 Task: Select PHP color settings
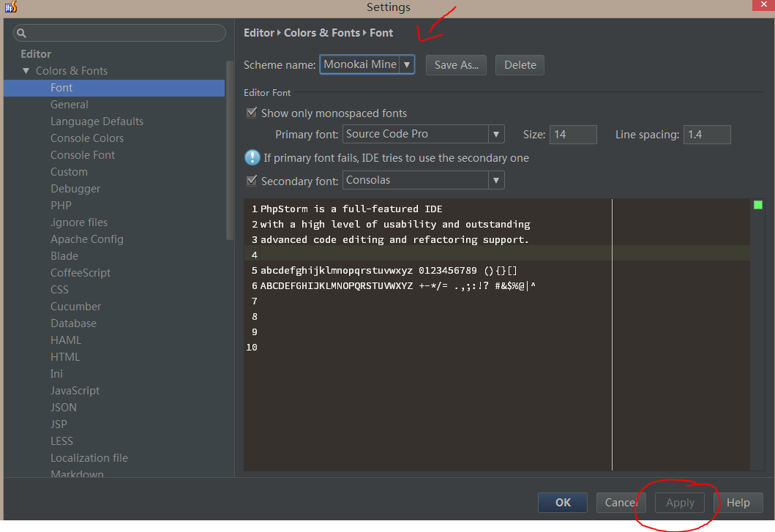click(61, 206)
